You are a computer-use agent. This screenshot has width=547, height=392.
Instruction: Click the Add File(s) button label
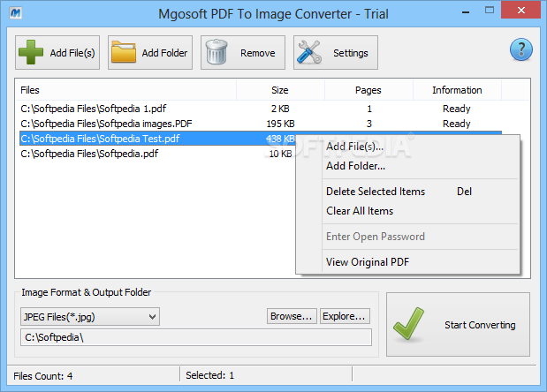click(72, 53)
